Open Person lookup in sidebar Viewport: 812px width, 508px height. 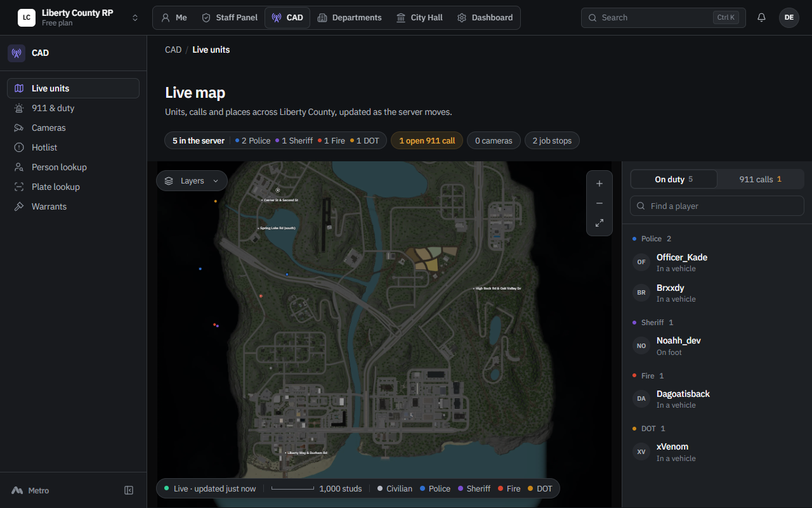(73, 167)
